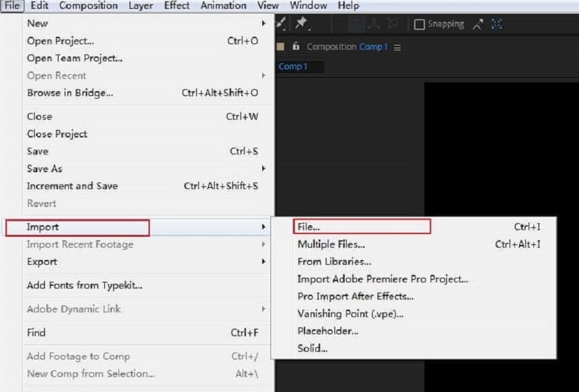The image size is (579, 392).
Task: Click the blue bounding-box snapping icon
Action: pos(497,24)
